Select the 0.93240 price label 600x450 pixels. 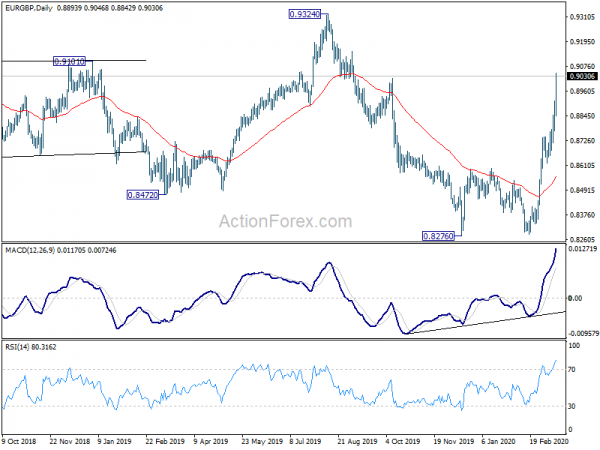tap(305, 15)
